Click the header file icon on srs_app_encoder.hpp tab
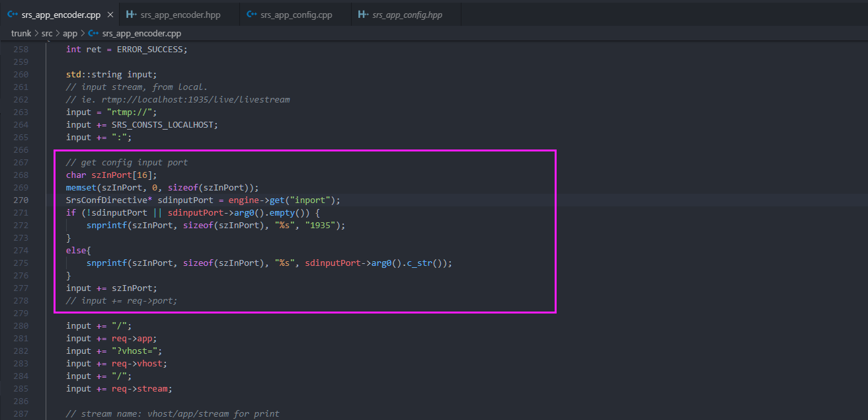 click(x=131, y=15)
